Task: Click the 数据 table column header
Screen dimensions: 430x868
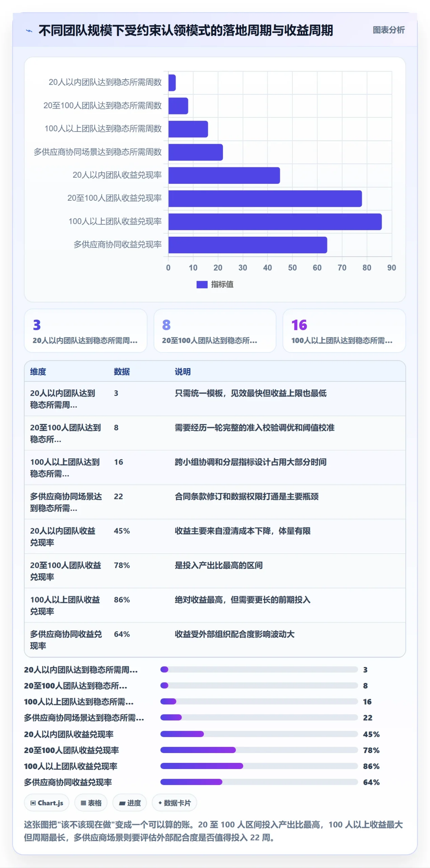Action: 122,372
